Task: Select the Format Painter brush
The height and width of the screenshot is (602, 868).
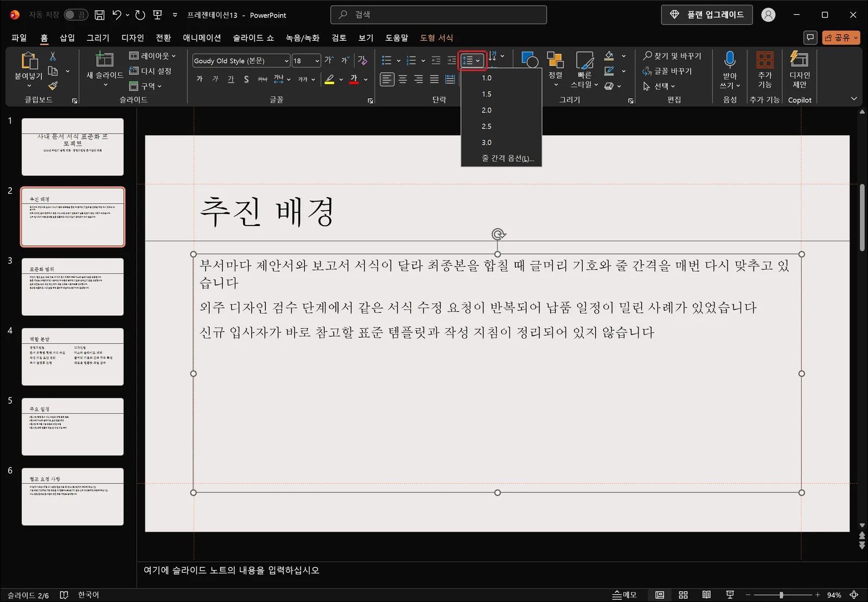Action: tap(53, 86)
